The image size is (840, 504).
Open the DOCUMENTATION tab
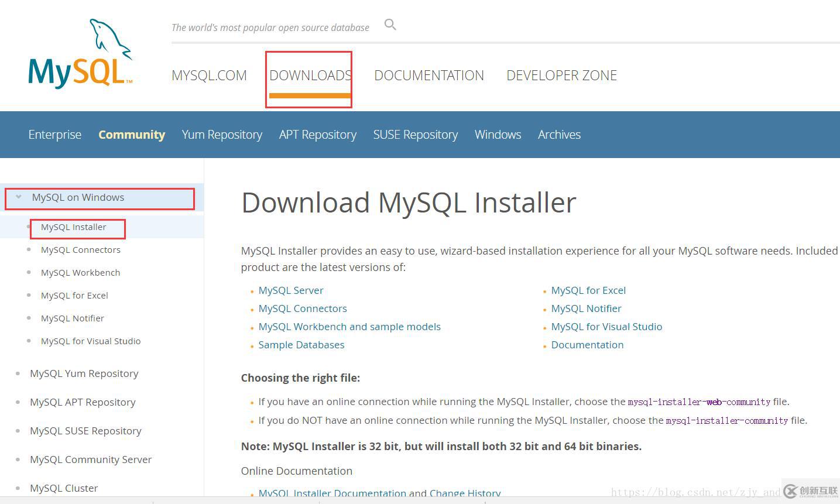429,76
